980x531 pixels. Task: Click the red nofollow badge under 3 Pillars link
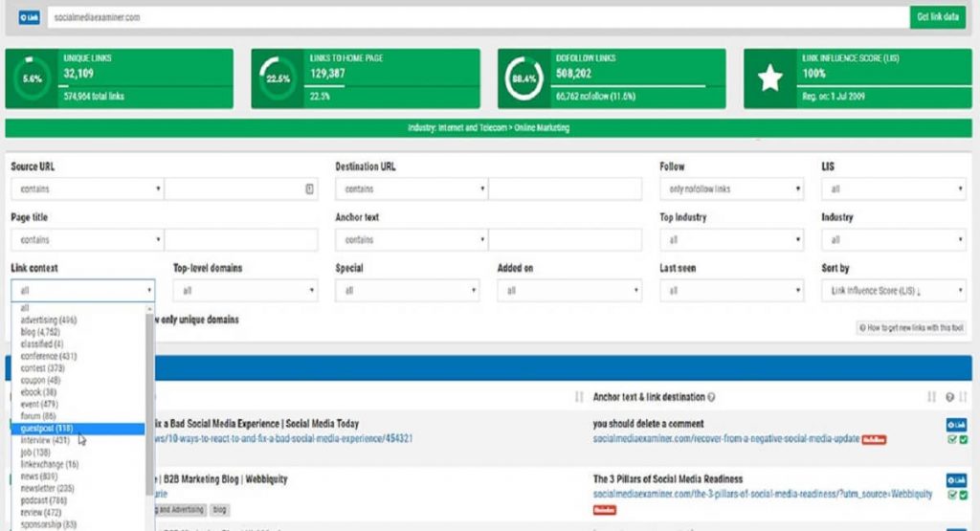point(605,510)
